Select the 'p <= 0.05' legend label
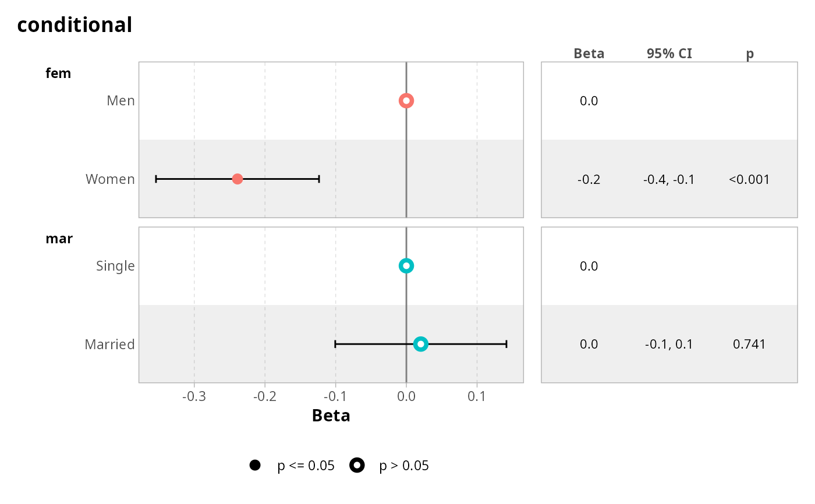 tap(306, 466)
